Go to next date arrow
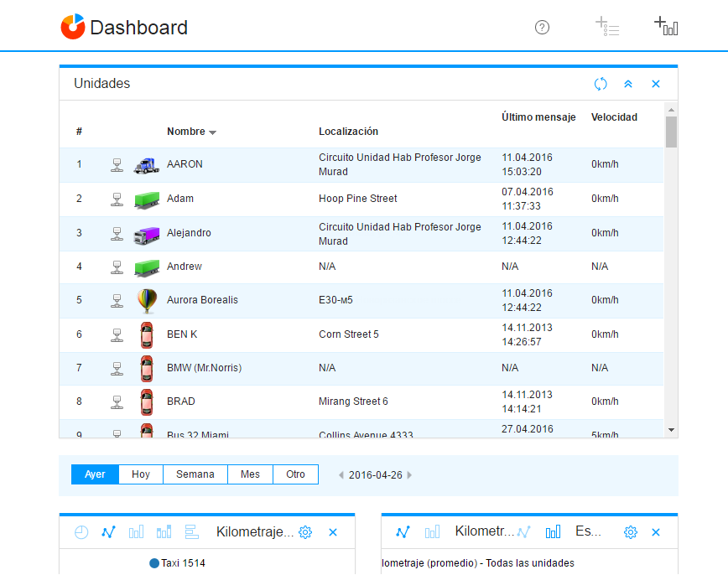Image resolution: width=728 pixels, height=575 pixels. coord(409,475)
